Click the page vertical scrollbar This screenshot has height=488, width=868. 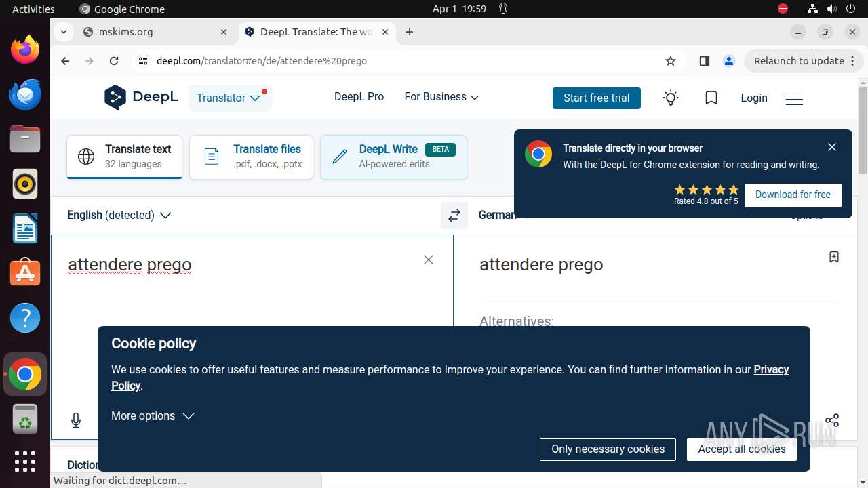pos(863,131)
